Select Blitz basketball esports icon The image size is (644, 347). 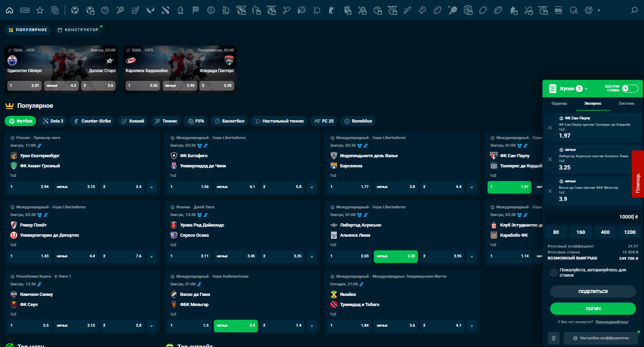coord(392,10)
